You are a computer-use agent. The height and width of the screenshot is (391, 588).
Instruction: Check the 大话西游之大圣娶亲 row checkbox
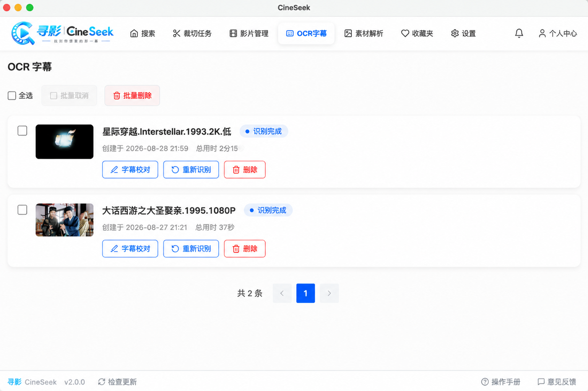23,210
